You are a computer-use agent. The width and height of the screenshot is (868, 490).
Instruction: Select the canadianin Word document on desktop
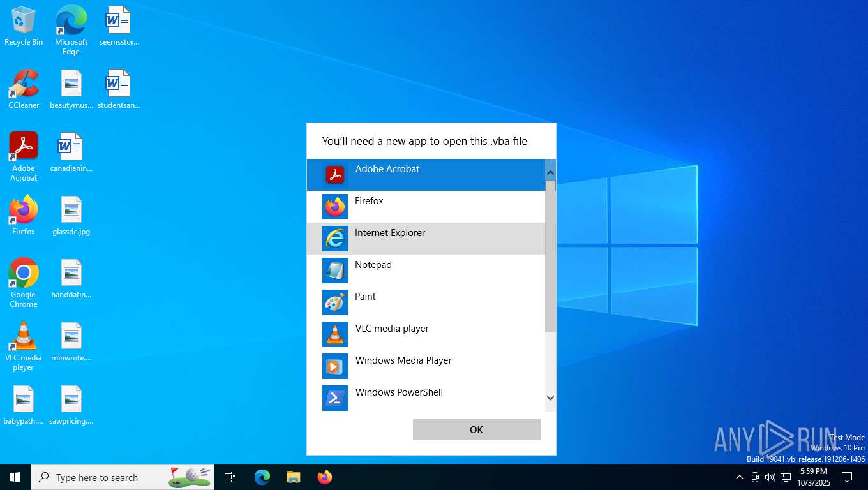point(71,152)
